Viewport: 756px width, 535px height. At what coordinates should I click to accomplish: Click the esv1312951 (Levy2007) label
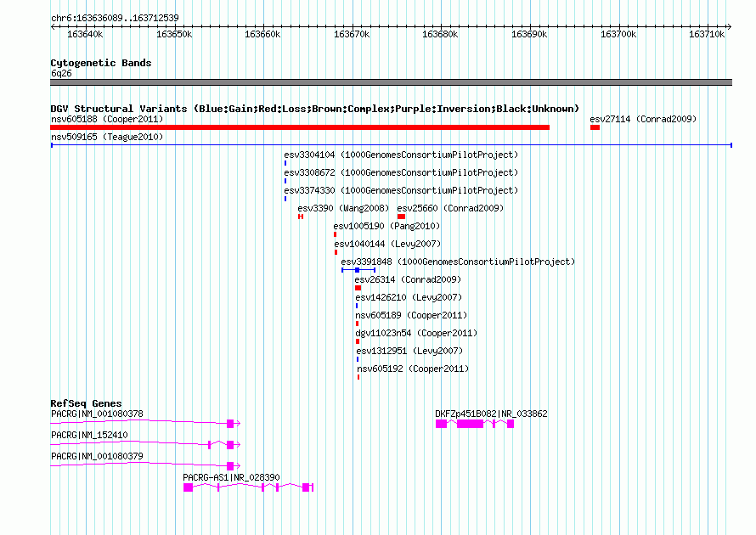409,351
